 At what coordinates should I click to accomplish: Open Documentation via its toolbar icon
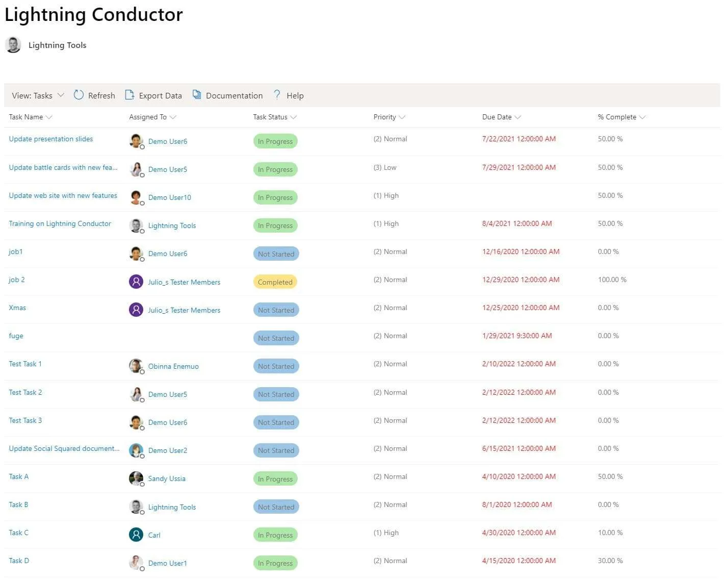[x=197, y=95]
